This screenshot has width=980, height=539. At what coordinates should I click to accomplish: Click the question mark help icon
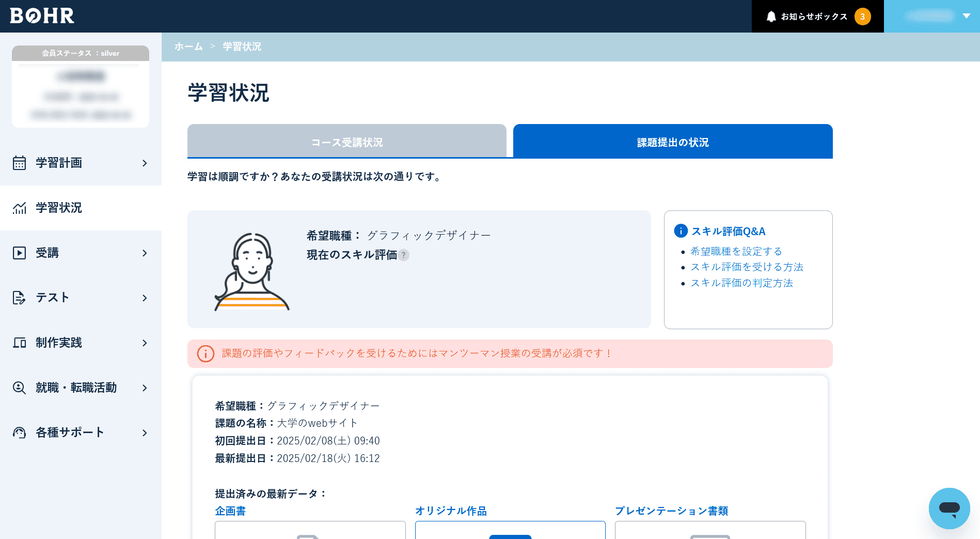[404, 255]
